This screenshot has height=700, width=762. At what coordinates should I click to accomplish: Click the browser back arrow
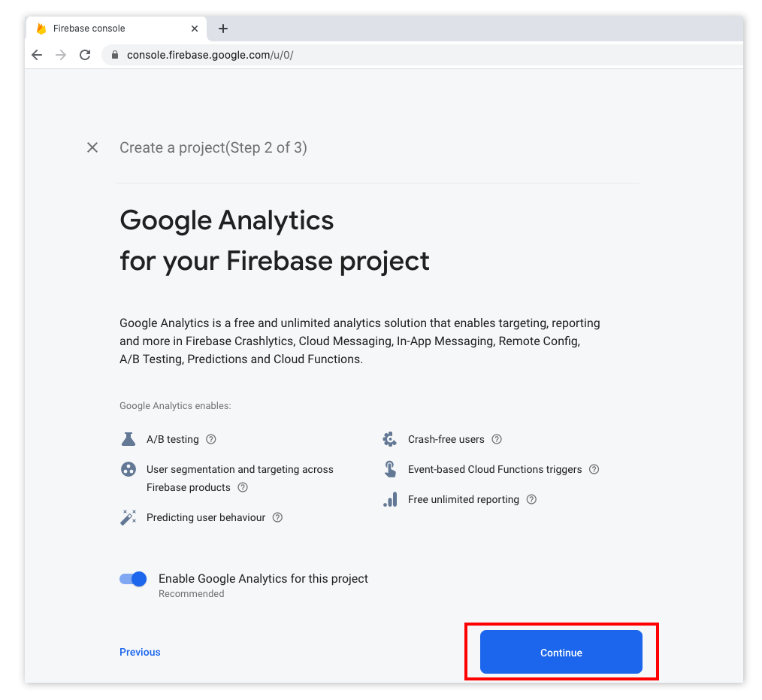point(37,55)
